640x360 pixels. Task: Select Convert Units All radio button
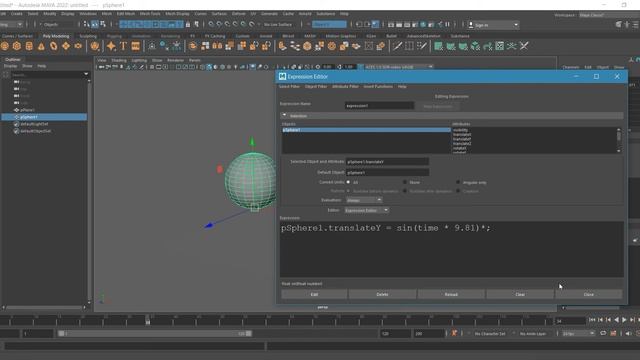348,182
